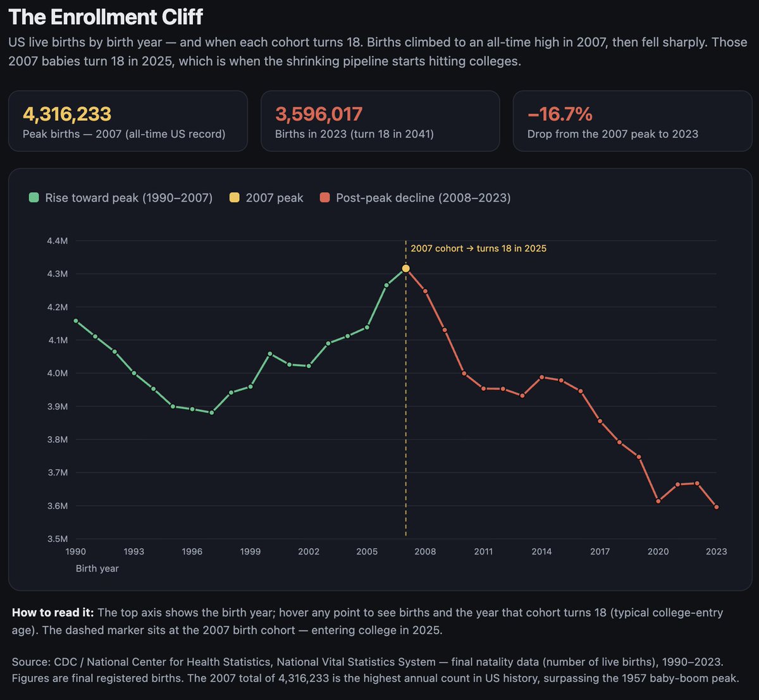Click the 2010 red data point

464,374
